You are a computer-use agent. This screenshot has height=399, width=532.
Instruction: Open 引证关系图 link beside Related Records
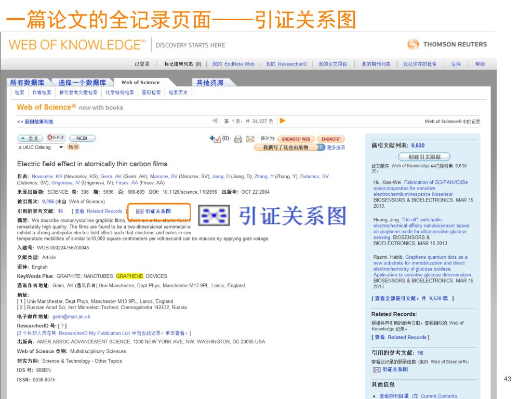[x=153, y=211]
